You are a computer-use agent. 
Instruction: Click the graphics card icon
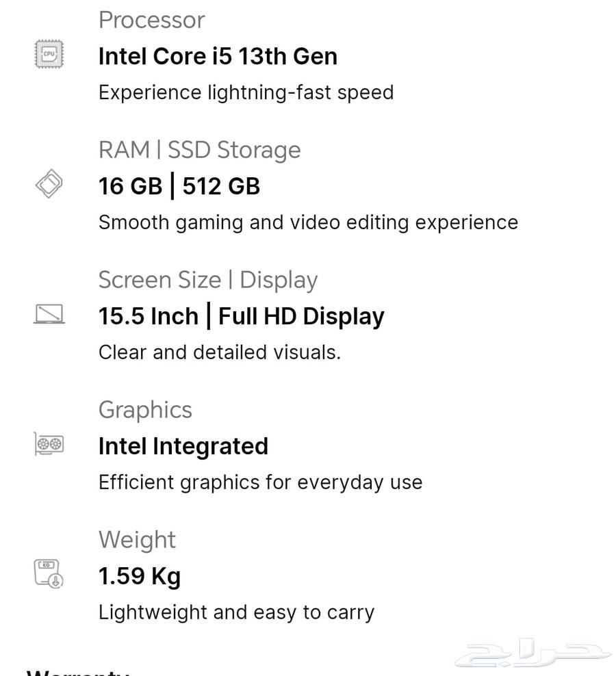(x=49, y=444)
